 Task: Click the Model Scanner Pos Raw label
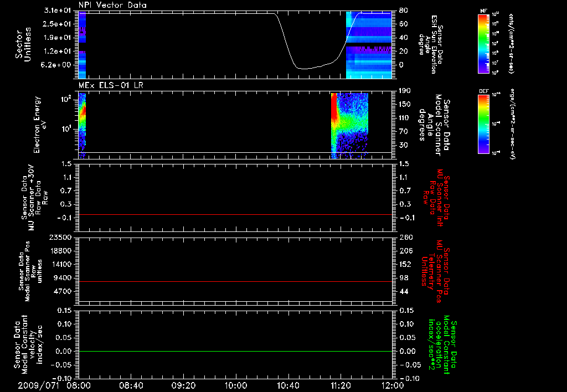[x=31, y=271]
